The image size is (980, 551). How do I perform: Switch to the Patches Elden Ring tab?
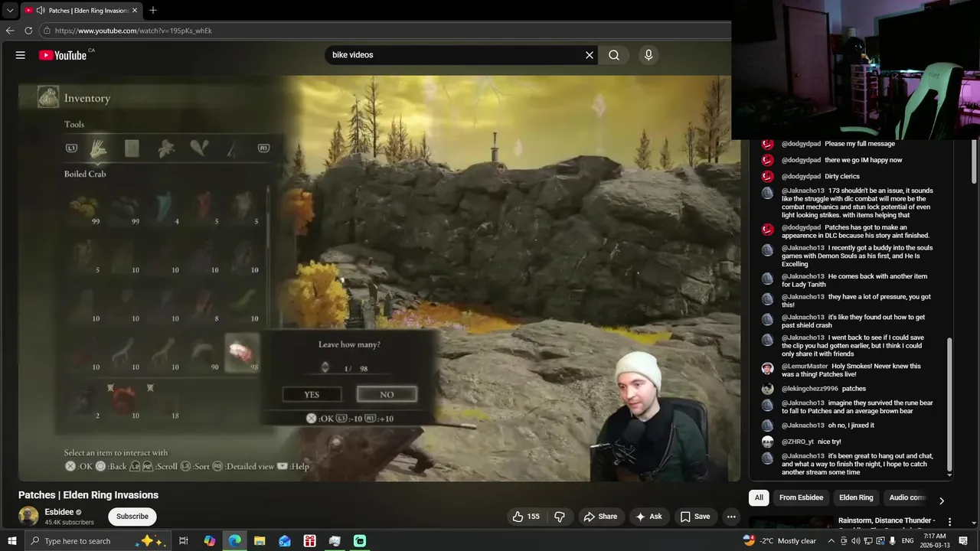[83, 11]
